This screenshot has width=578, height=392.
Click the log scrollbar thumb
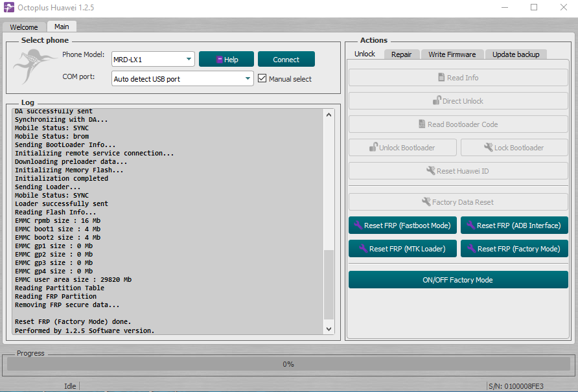coord(329,284)
